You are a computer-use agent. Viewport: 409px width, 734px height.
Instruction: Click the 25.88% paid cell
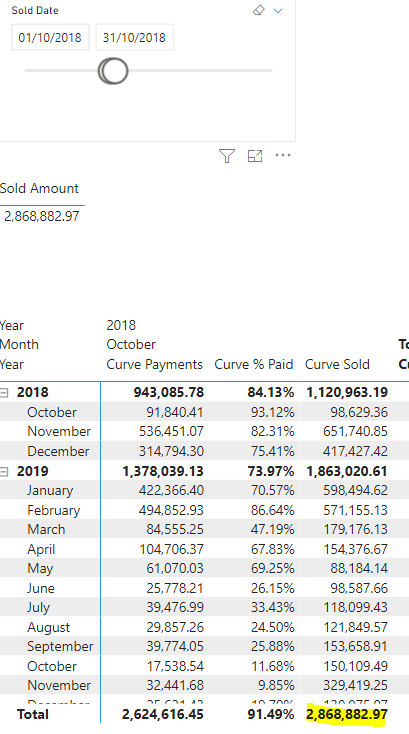point(272,646)
